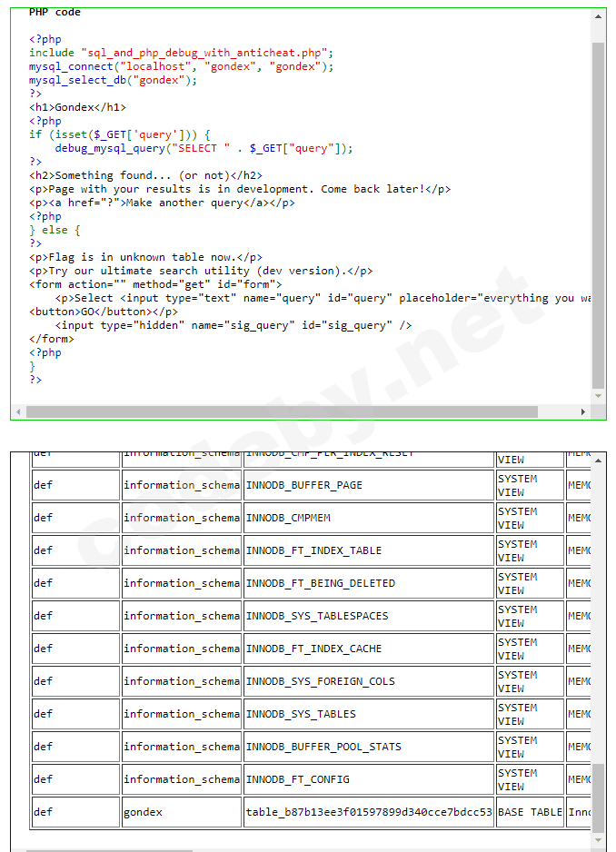
Task: Click "information_schema" in the INNODB_FT_BEING_DELETED row
Action: 182,583
